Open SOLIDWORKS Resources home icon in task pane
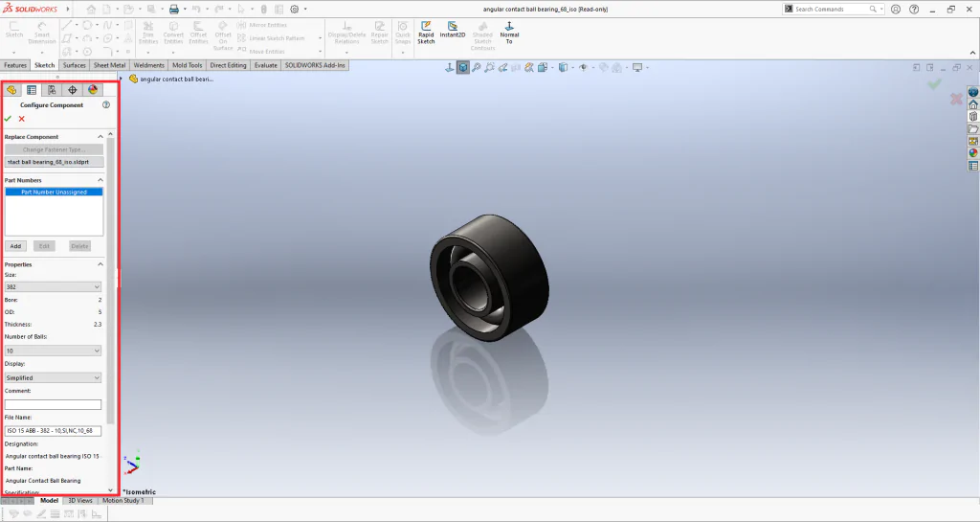Image resolution: width=980 pixels, height=522 pixels. pyautogui.click(x=973, y=104)
